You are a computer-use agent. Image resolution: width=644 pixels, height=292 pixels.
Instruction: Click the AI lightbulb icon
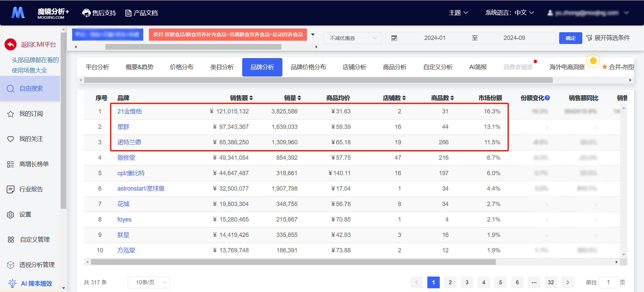click(12, 284)
